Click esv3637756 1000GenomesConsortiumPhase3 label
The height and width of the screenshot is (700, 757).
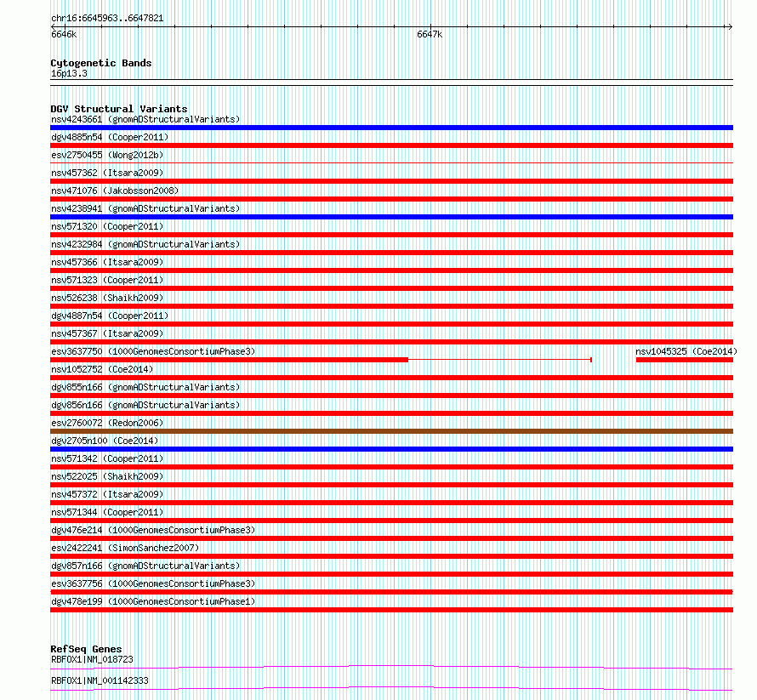point(153,583)
